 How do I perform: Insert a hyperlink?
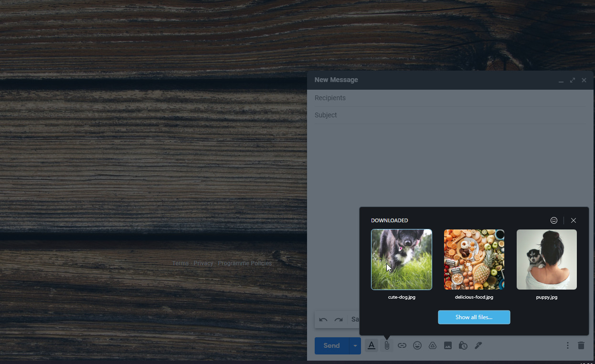[x=402, y=345]
